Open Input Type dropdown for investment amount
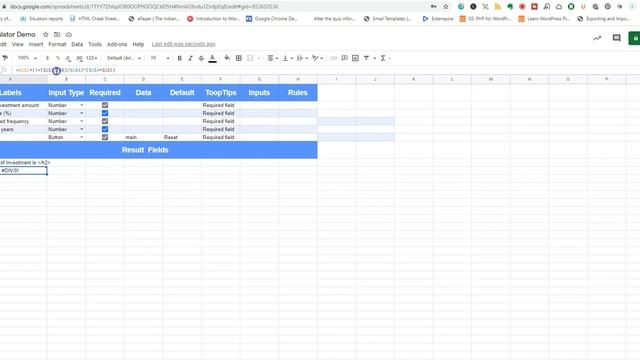 click(x=82, y=105)
